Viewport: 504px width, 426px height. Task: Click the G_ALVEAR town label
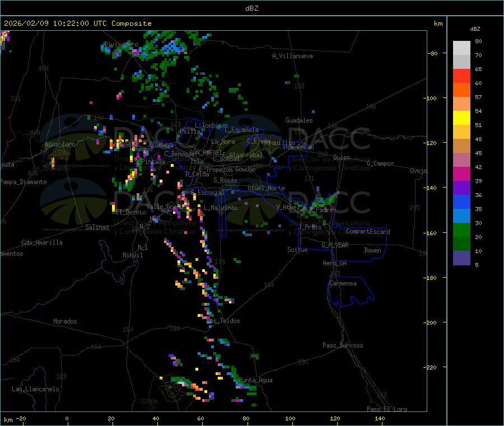click(335, 245)
